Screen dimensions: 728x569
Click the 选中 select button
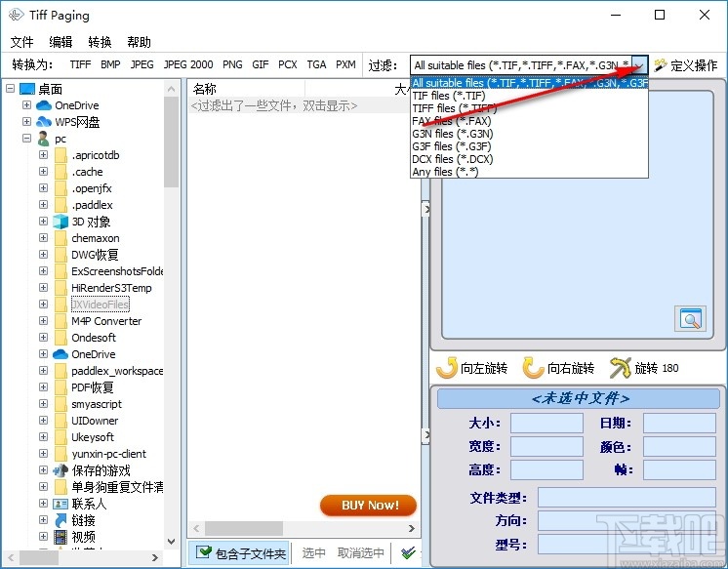[x=314, y=552]
